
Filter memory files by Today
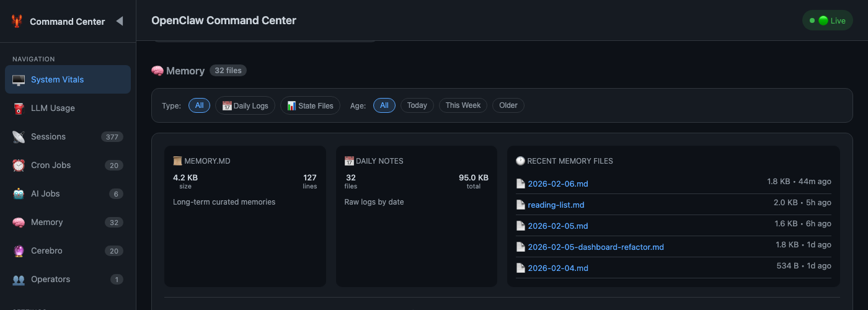pyautogui.click(x=417, y=105)
